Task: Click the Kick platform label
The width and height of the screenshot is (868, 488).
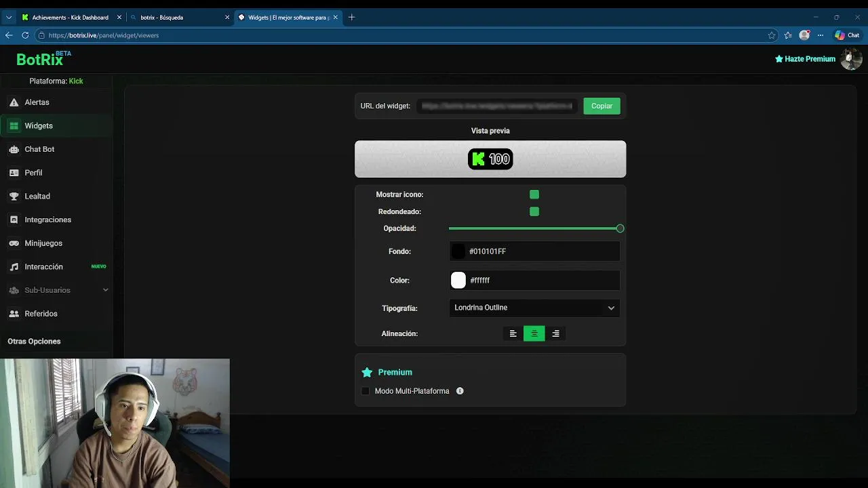Action: click(x=76, y=81)
